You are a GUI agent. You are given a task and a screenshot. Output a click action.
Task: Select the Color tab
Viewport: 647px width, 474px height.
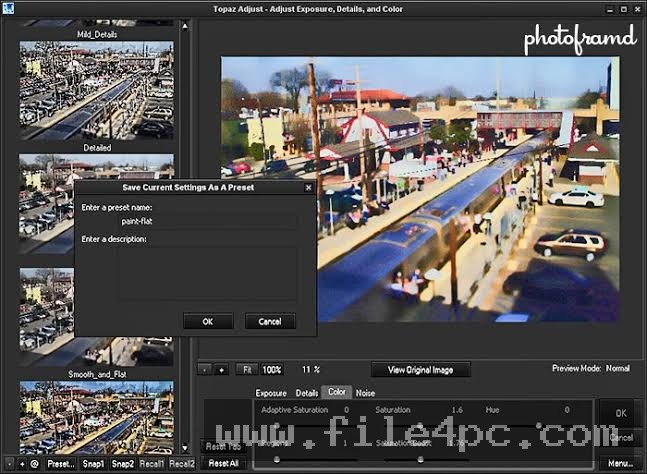pyautogui.click(x=337, y=392)
